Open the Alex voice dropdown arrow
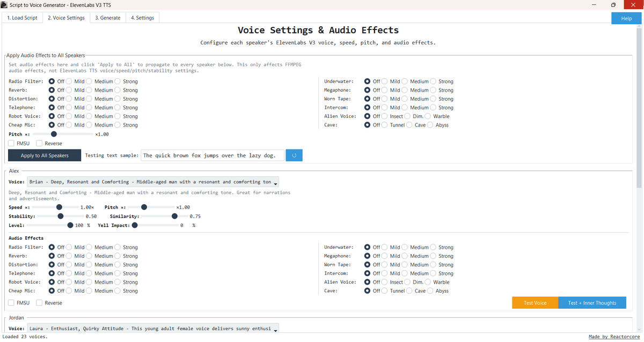The image size is (644, 342). coord(276,182)
